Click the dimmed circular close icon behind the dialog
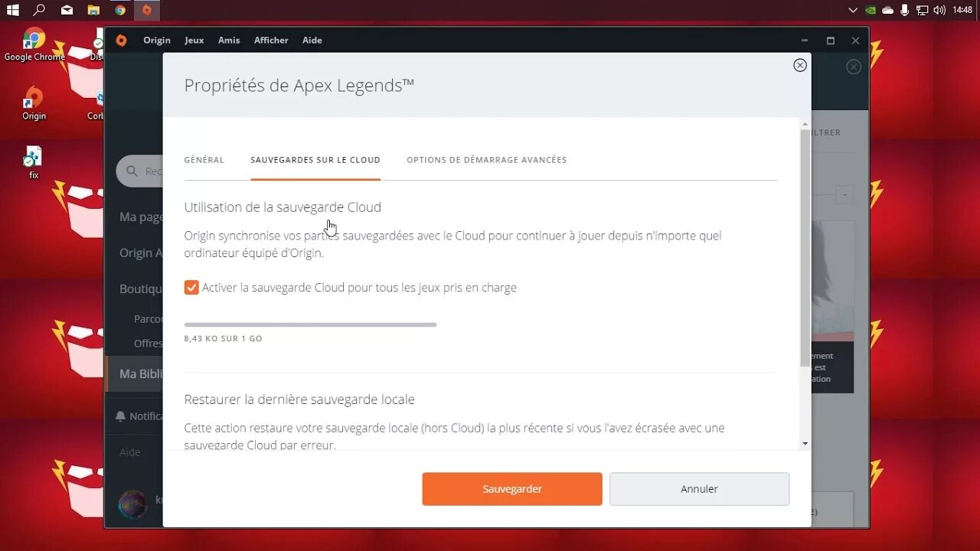The height and width of the screenshot is (551, 980). coord(854,67)
